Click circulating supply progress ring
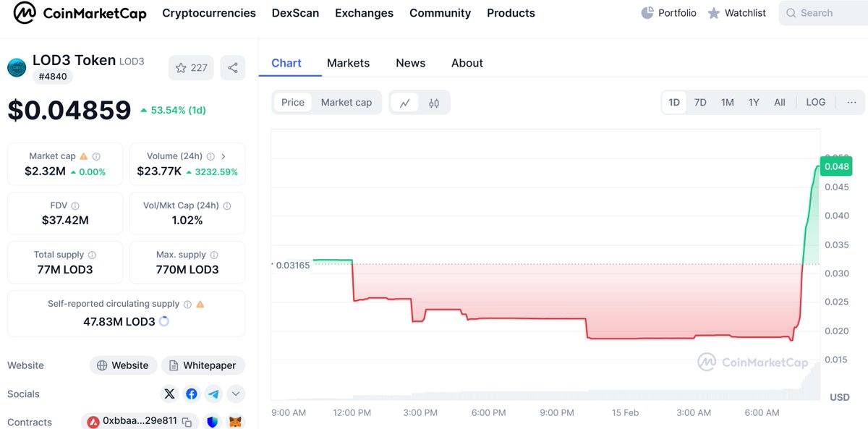This screenshot has width=868, height=429. [x=163, y=321]
